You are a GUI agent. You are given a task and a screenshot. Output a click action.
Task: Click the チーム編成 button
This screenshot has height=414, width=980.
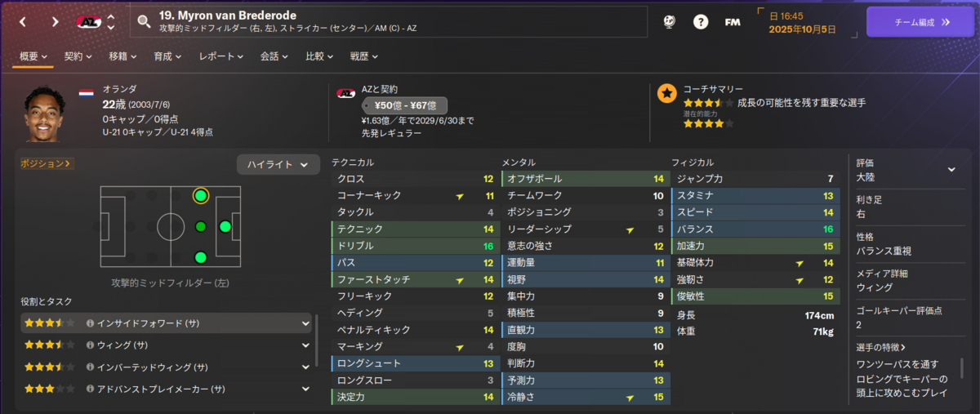[x=920, y=22]
